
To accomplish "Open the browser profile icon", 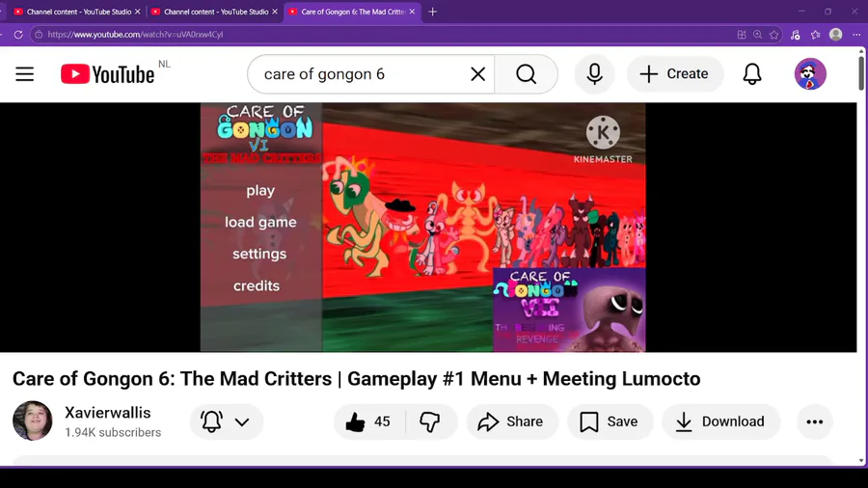I will pos(836,35).
